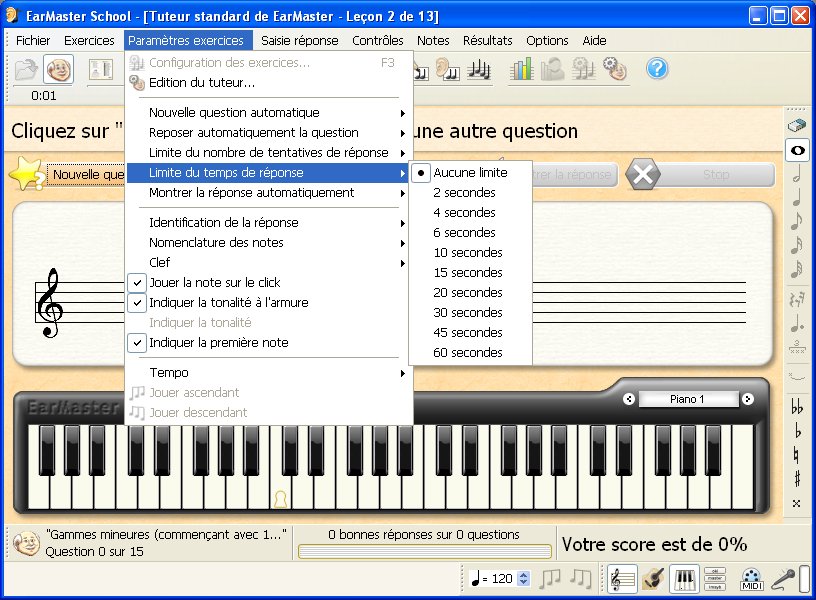816x600 pixels.
Task: Click the microphone input icon
Action: (785, 578)
